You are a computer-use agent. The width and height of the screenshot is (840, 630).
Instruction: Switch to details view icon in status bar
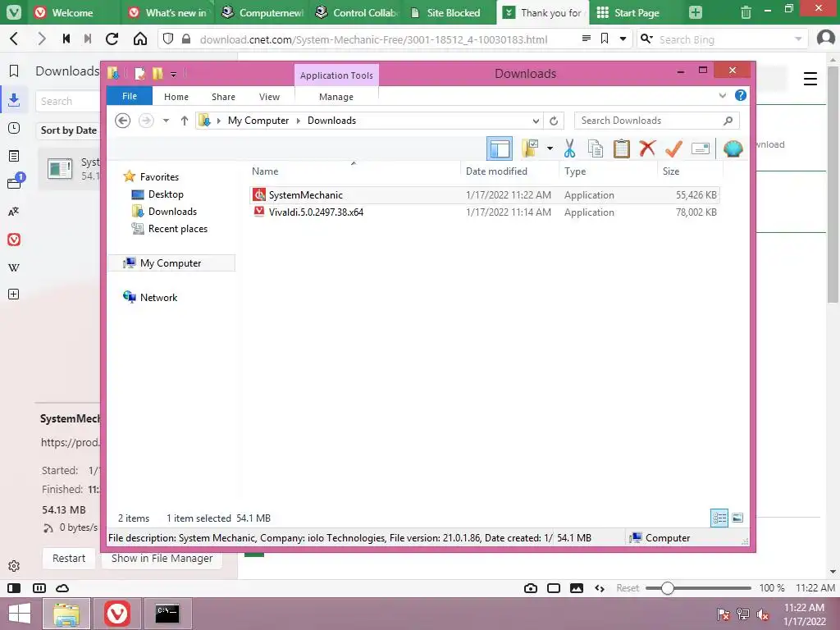719,518
